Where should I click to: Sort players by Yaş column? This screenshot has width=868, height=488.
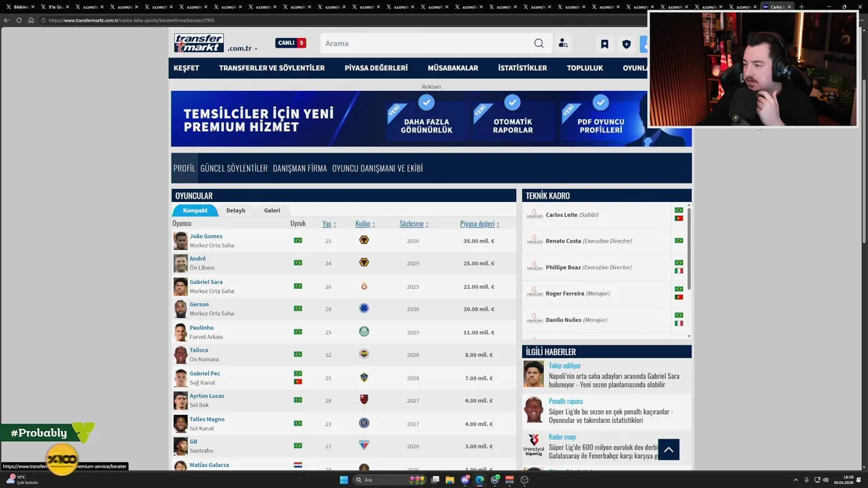[329, 224]
